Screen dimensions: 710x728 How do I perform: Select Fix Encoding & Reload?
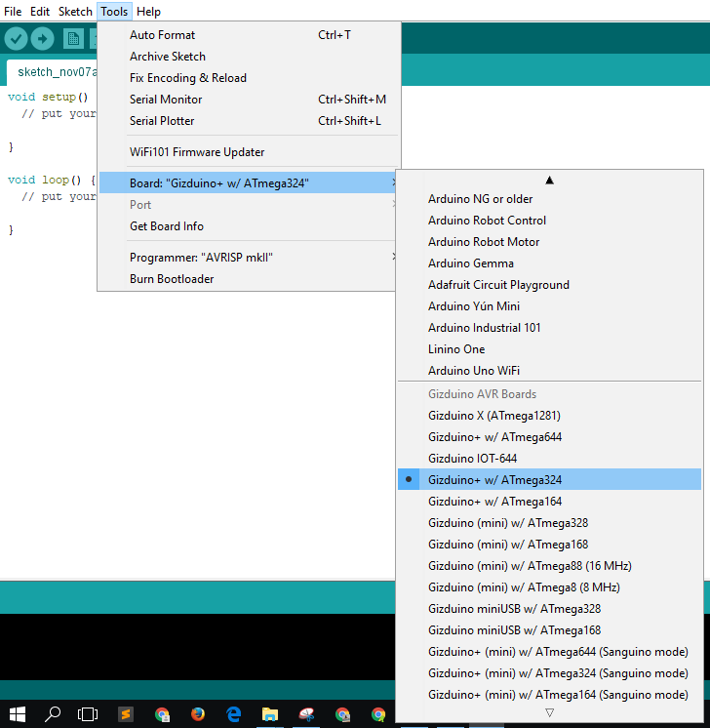249,77
